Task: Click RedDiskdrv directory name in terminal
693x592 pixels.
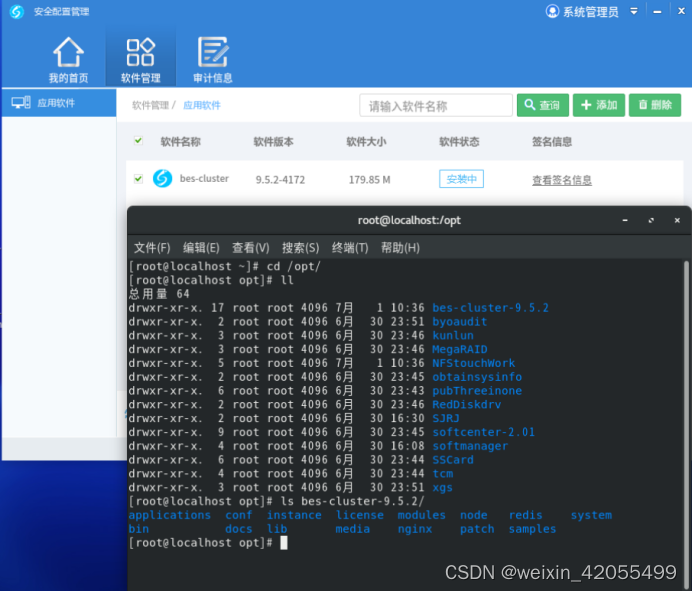Action: coord(466,405)
